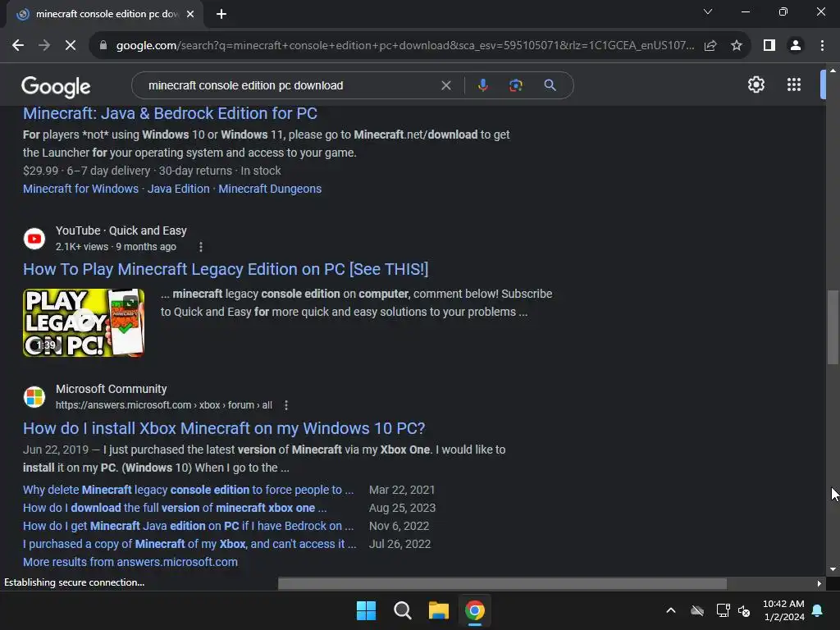Click the OneDrive tray icon
This screenshot has height=630, width=840.
[697, 610]
